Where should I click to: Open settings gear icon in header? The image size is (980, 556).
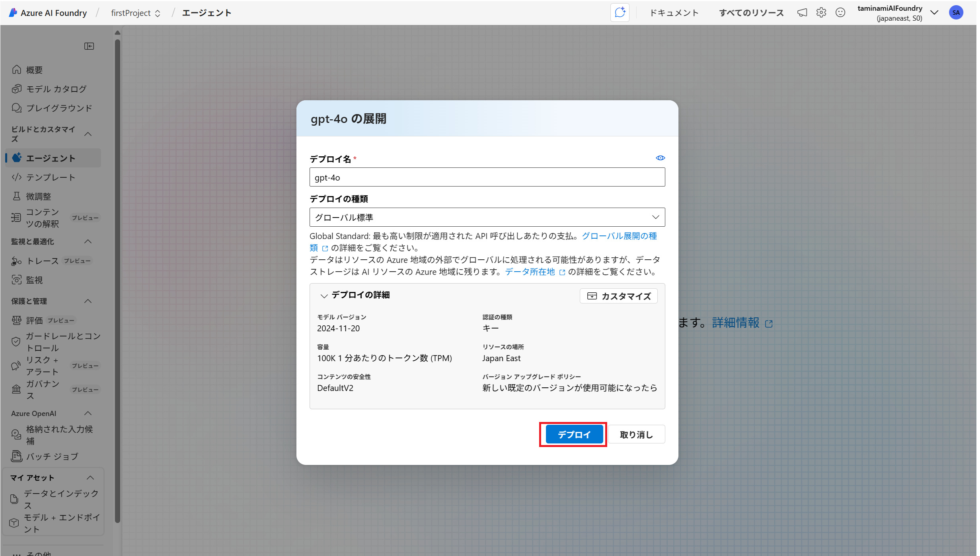tap(821, 13)
